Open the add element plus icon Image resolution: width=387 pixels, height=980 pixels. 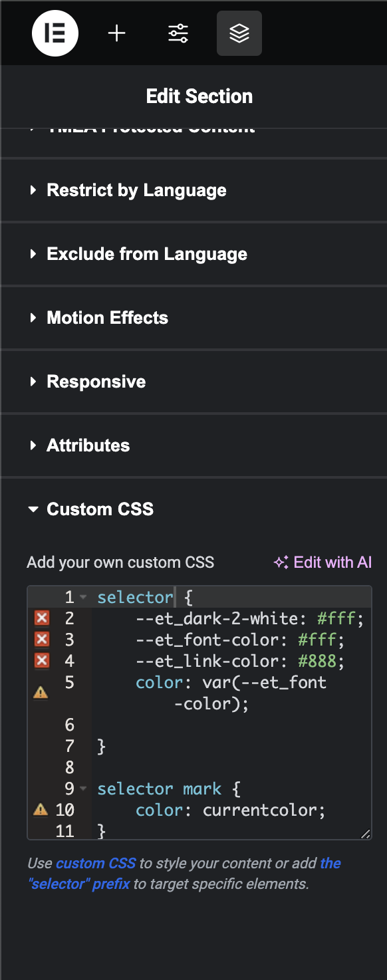pyautogui.click(x=117, y=33)
